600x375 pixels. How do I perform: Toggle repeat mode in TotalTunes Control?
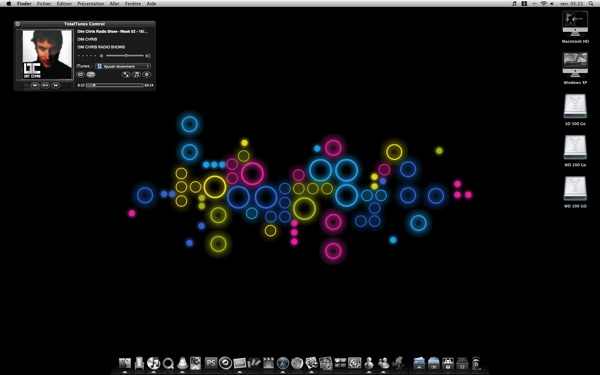(x=80, y=75)
